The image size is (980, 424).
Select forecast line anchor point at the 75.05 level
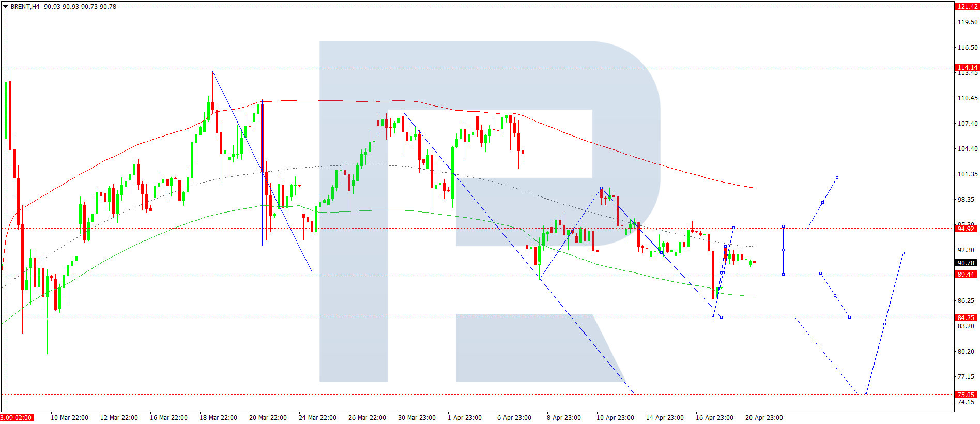pos(866,395)
